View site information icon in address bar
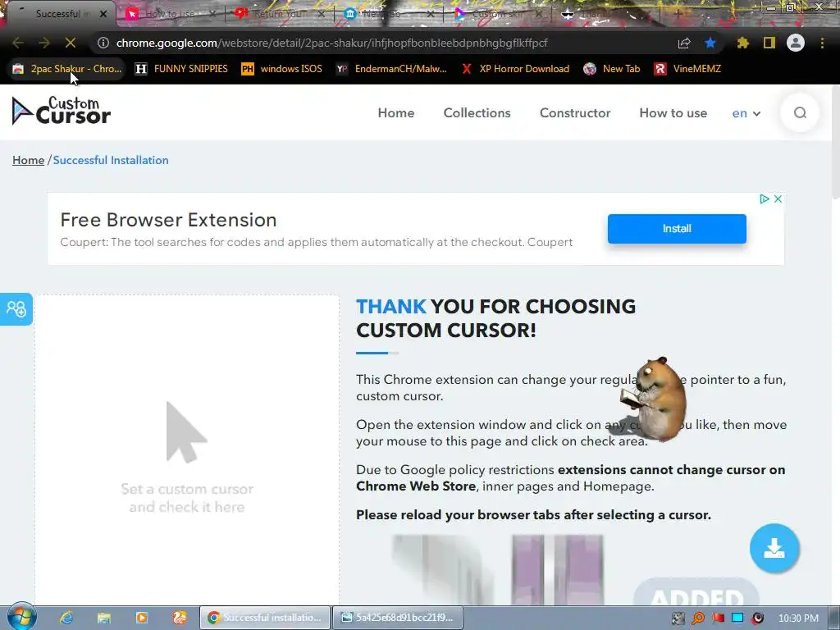 [103, 43]
